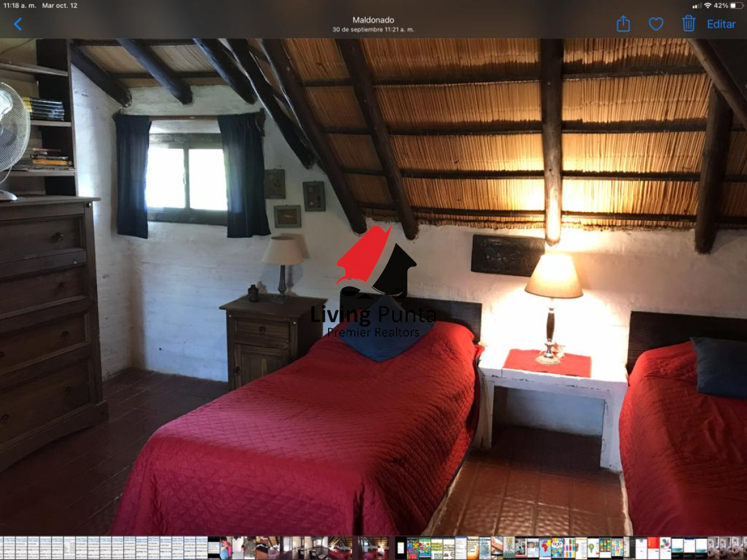Tap the Maldonado location title

(x=373, y=20)
